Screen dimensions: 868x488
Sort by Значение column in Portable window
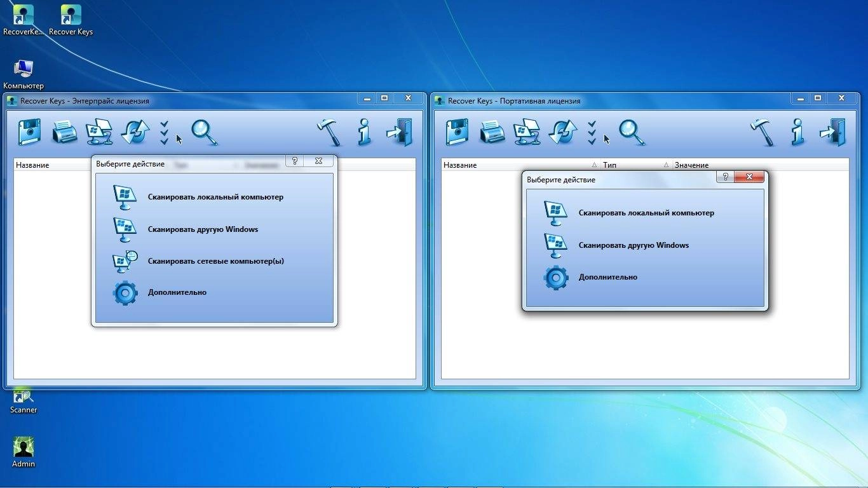pos(761,165)
